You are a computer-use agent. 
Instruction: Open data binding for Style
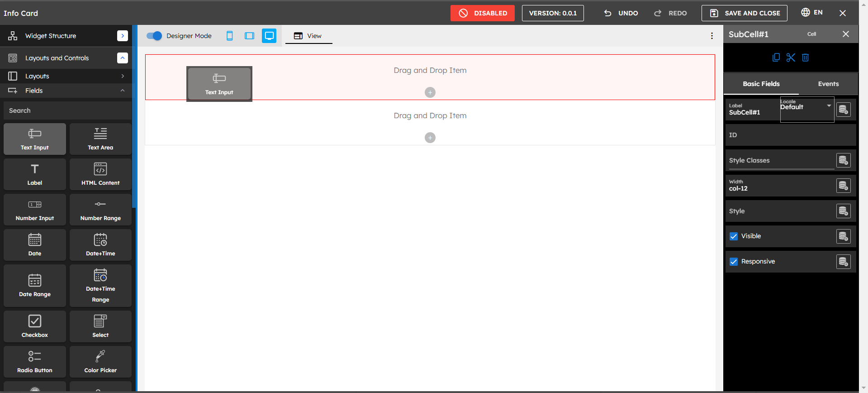click(x=844, y=211)
